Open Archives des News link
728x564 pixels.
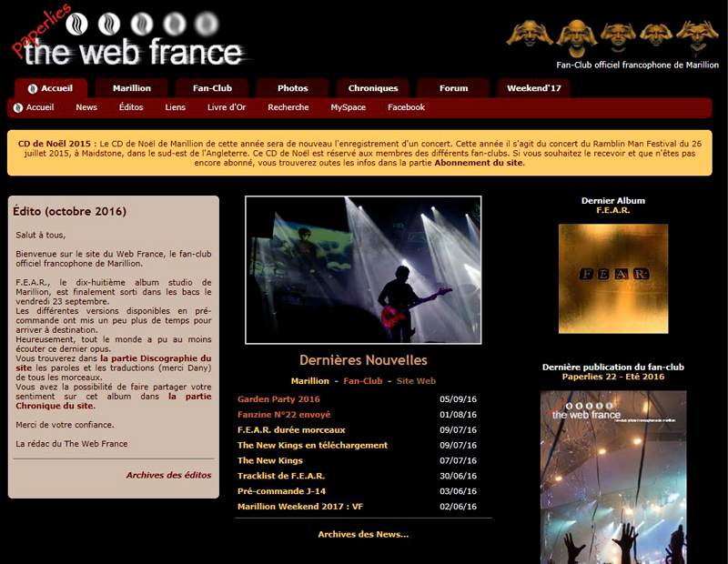pos(363,534)
